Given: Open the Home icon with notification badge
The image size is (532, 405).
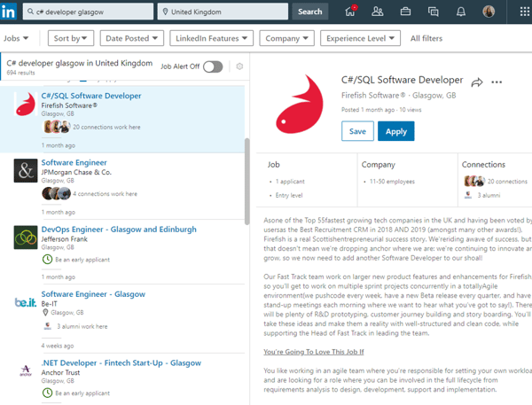Looking at the screenshot, I should point(350,12).
